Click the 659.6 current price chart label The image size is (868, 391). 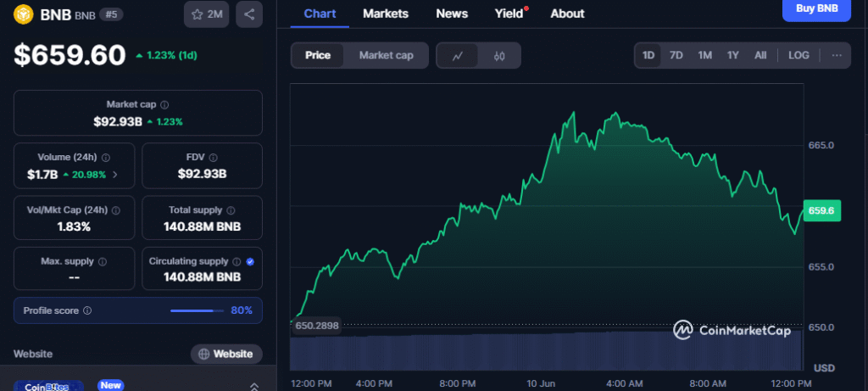tap(822, 210)
